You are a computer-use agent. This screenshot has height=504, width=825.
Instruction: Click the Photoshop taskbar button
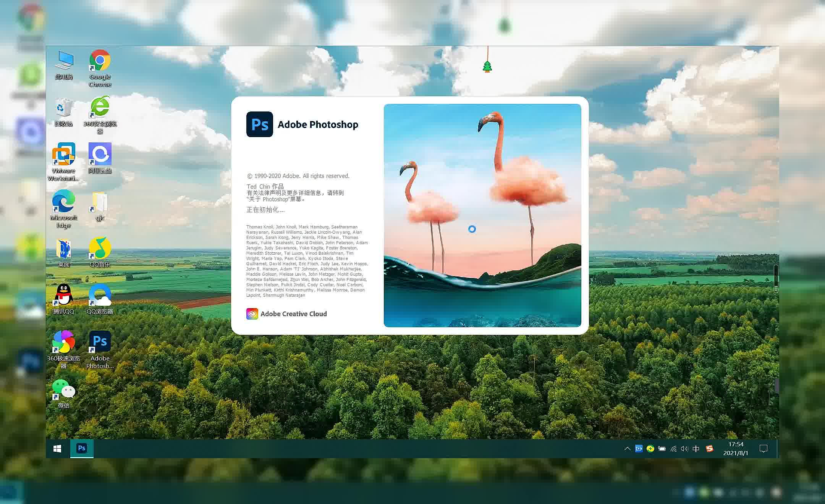tap(82, 449)
